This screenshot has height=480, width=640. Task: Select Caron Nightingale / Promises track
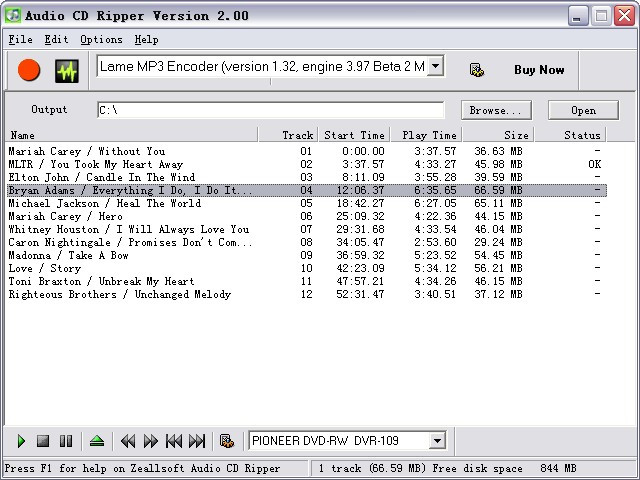pos(307,242)
